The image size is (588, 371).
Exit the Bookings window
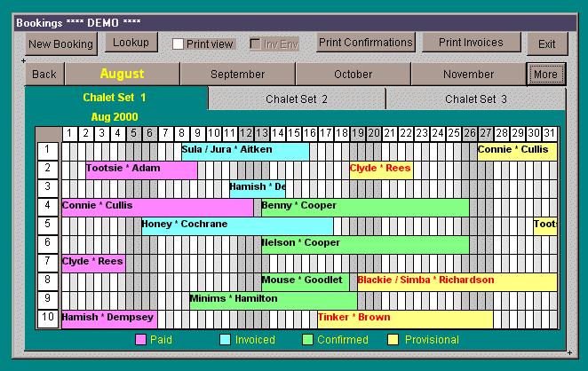[546, 43]
